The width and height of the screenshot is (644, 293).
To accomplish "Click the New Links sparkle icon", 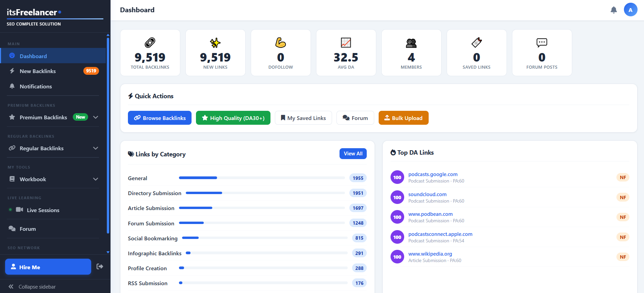I will click(x=215, y=42).
